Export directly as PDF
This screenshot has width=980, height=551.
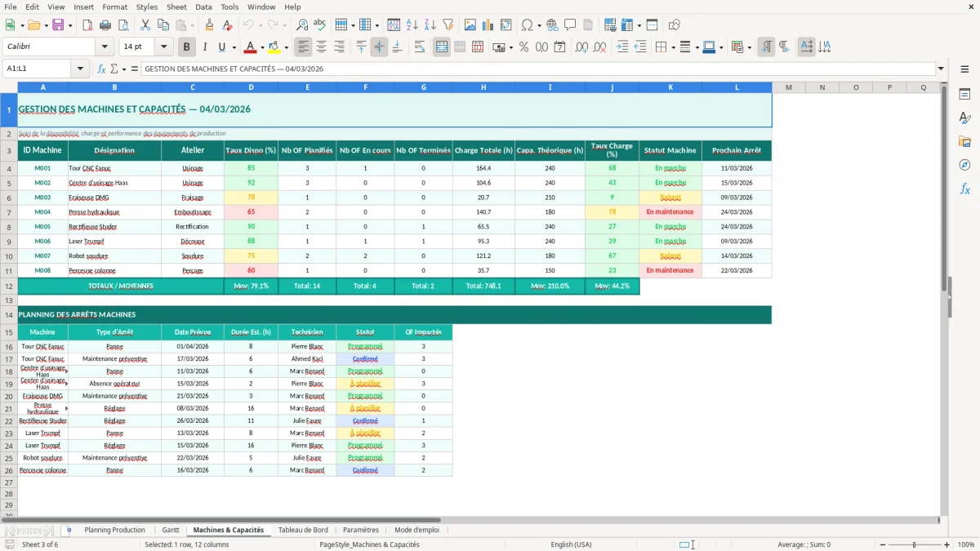click(87, 25)
